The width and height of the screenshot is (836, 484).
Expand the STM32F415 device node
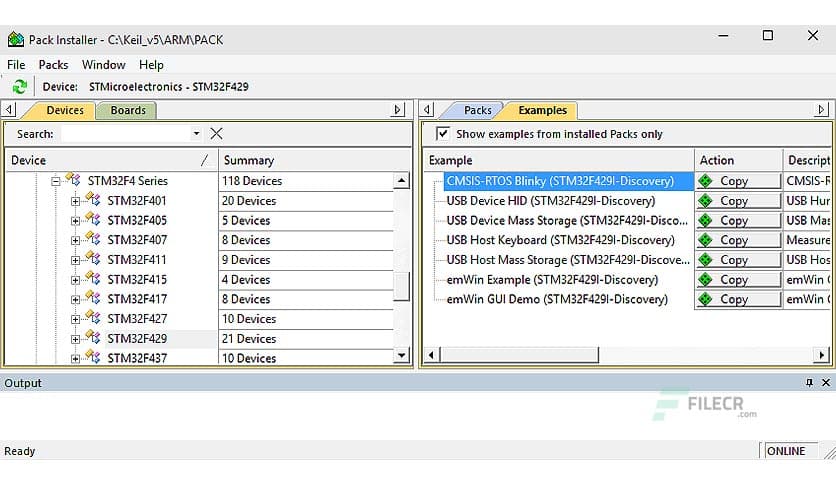tap(76, 280)
